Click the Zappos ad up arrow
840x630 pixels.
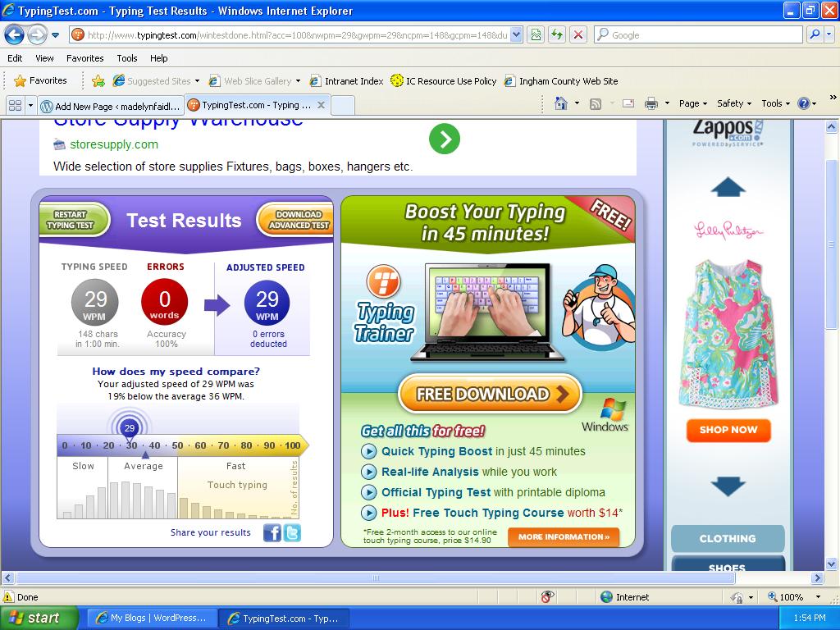coord(728,188)
